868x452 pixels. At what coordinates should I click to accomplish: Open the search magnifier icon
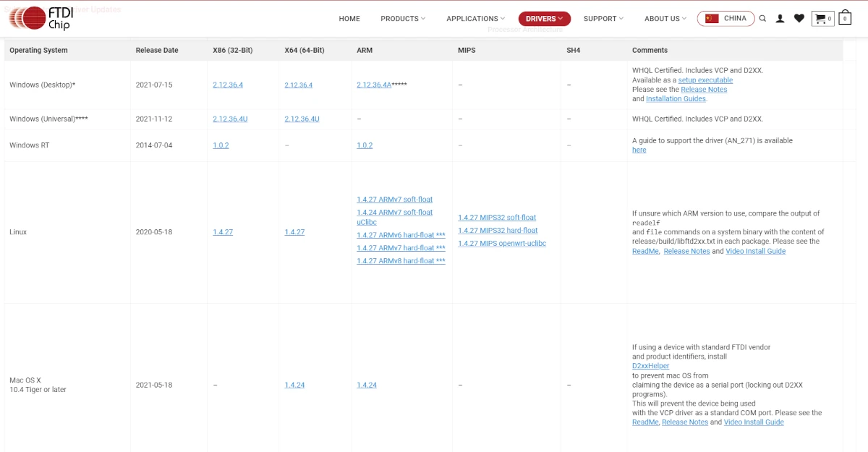tap(762, 19)
